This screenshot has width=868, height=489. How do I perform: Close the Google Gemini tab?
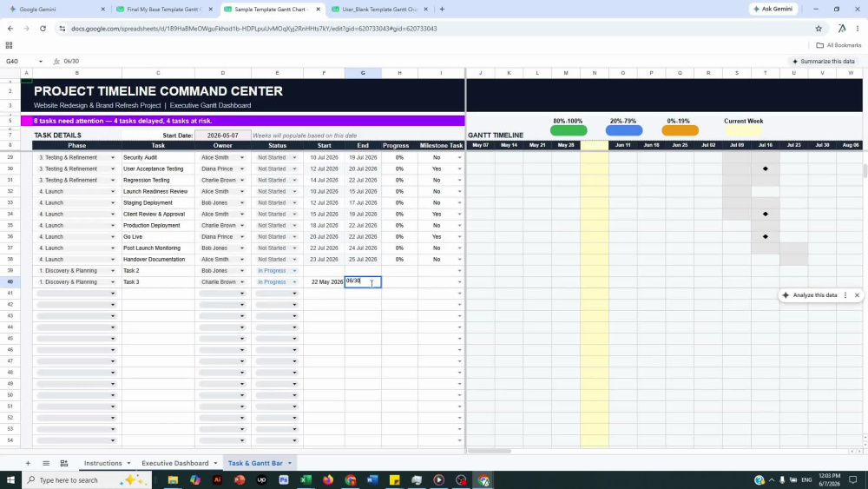pos(103,9)
